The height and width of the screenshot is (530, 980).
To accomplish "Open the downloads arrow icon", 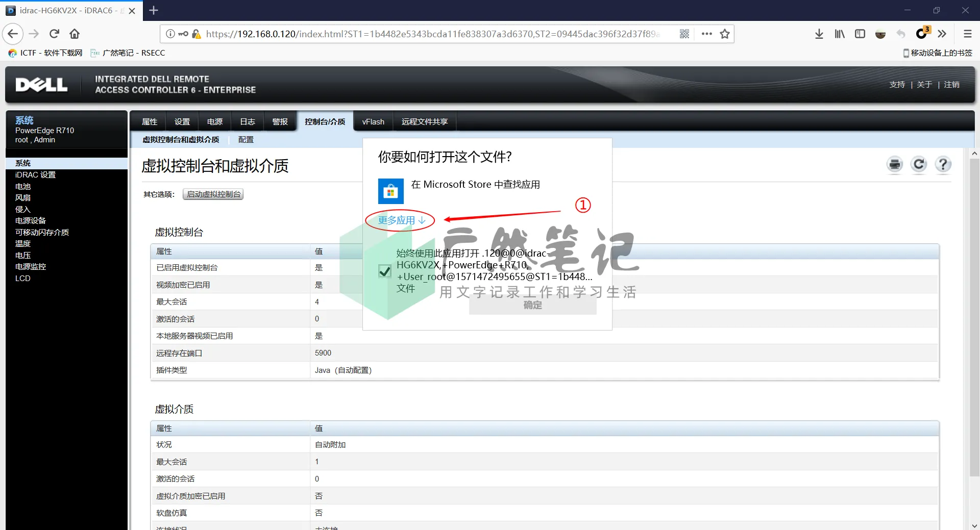I will pyautogui.click(x=819, y=34).
